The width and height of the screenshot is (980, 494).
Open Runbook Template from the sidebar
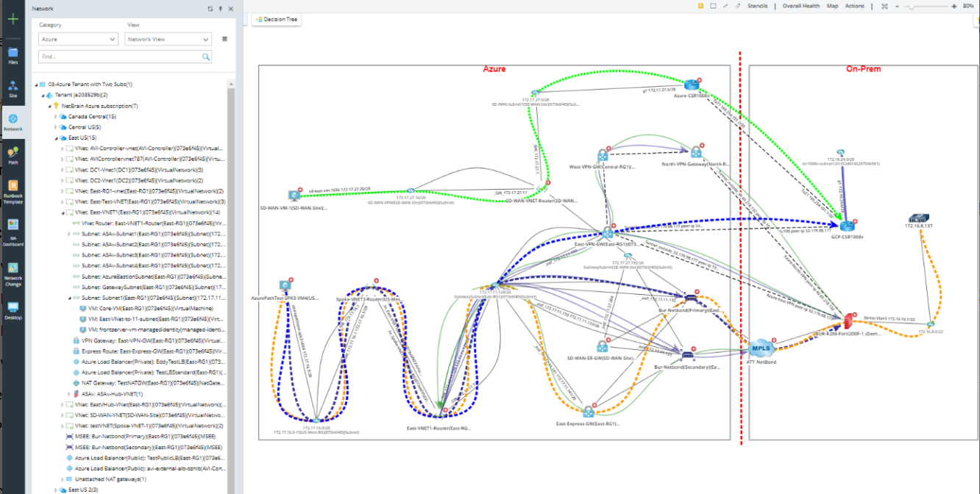pyautogui.click(x=13, y=191)
